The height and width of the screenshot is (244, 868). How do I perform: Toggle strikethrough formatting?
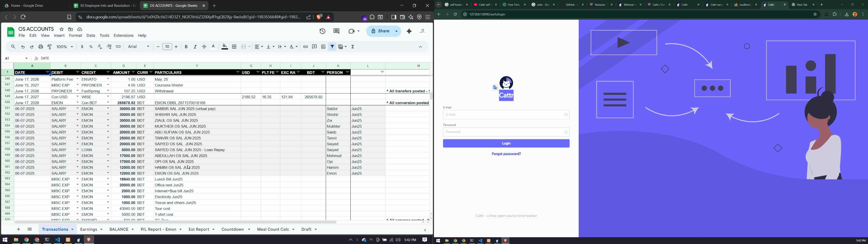[204, 47]
